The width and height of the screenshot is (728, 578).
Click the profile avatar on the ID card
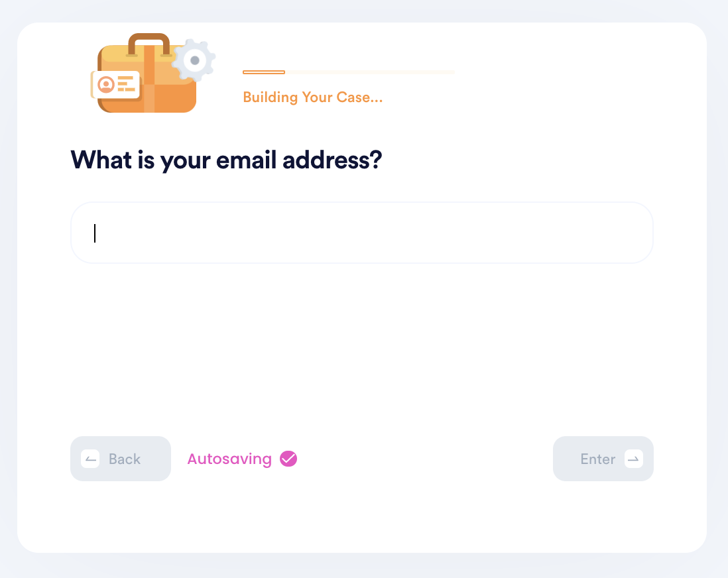coord(106,85)
